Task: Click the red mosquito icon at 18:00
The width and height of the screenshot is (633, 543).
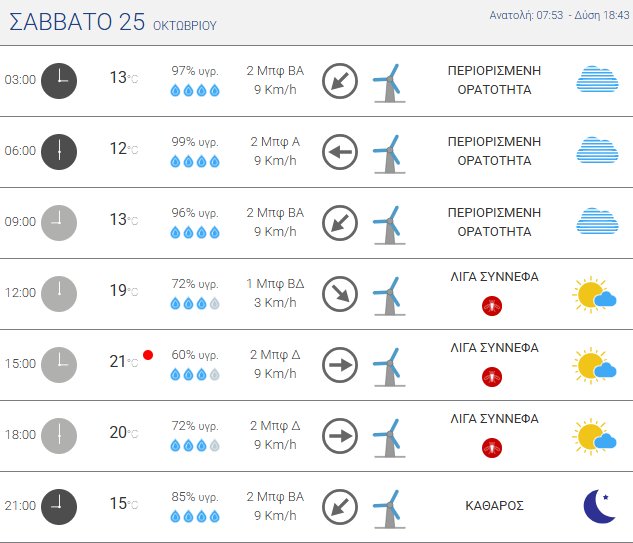Action: tap(492, 447)
